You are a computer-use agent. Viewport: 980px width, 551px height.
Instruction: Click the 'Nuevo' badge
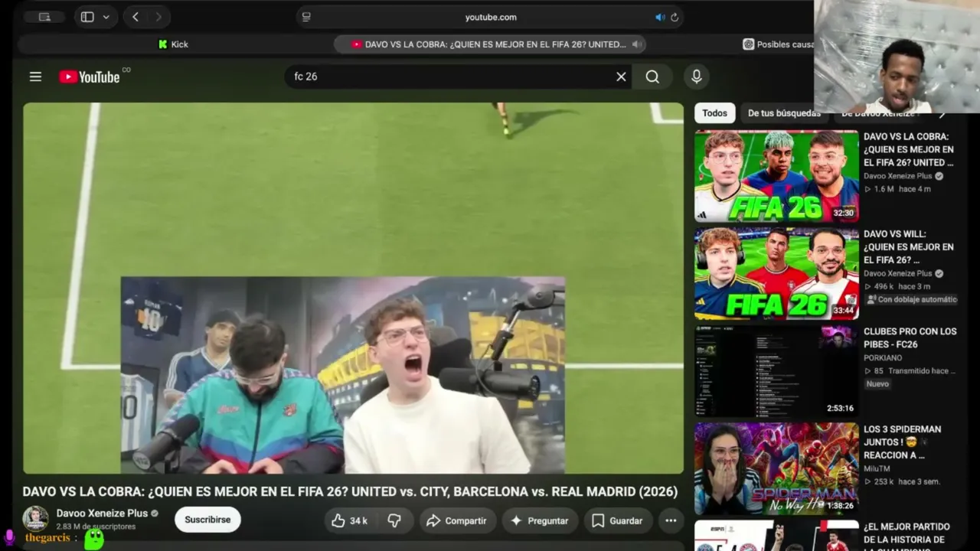click(x=877, y=383)
